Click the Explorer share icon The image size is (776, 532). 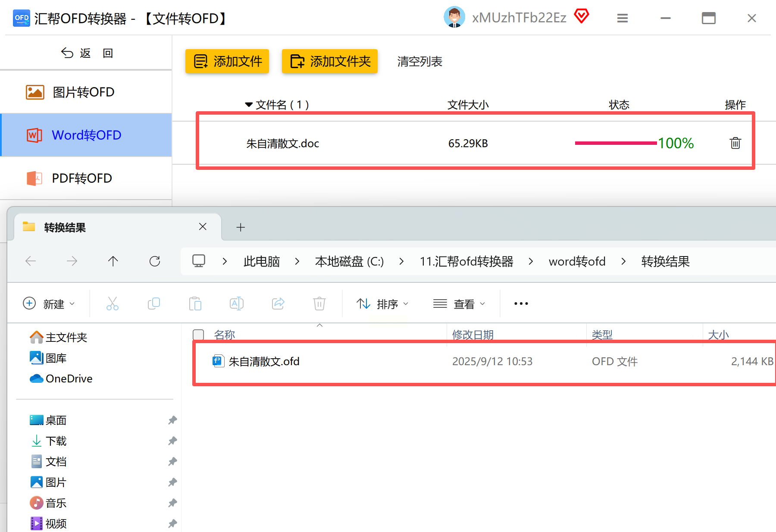click(278, 304)
